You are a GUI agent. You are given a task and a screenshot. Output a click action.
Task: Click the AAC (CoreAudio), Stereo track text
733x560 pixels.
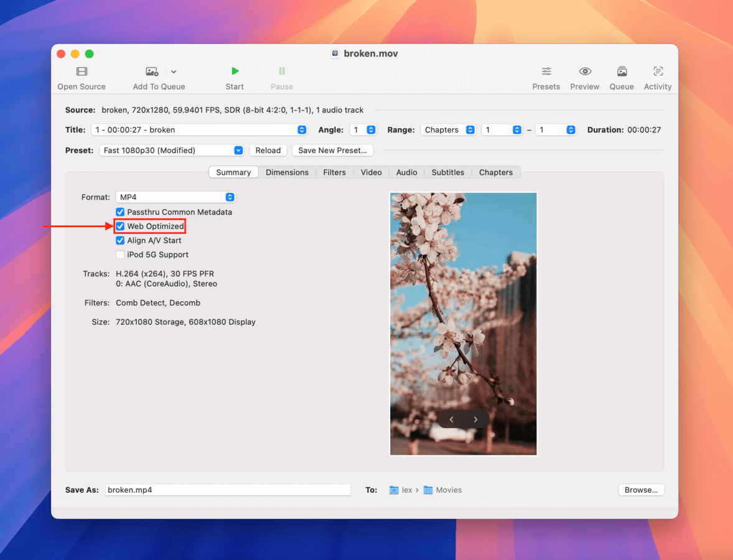pos(166,284)
